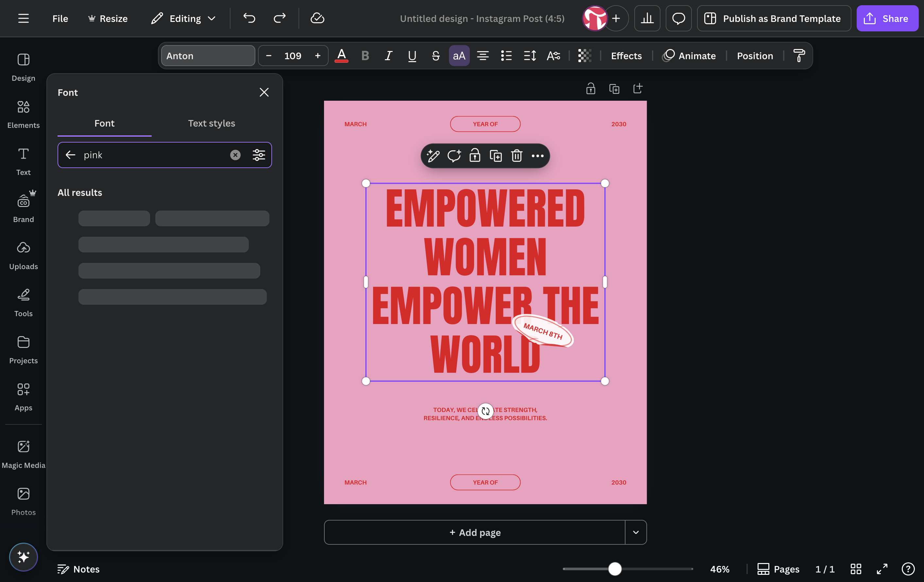
Task: Go back from font search
Action: pyautogui.click(x=71, y=155)
